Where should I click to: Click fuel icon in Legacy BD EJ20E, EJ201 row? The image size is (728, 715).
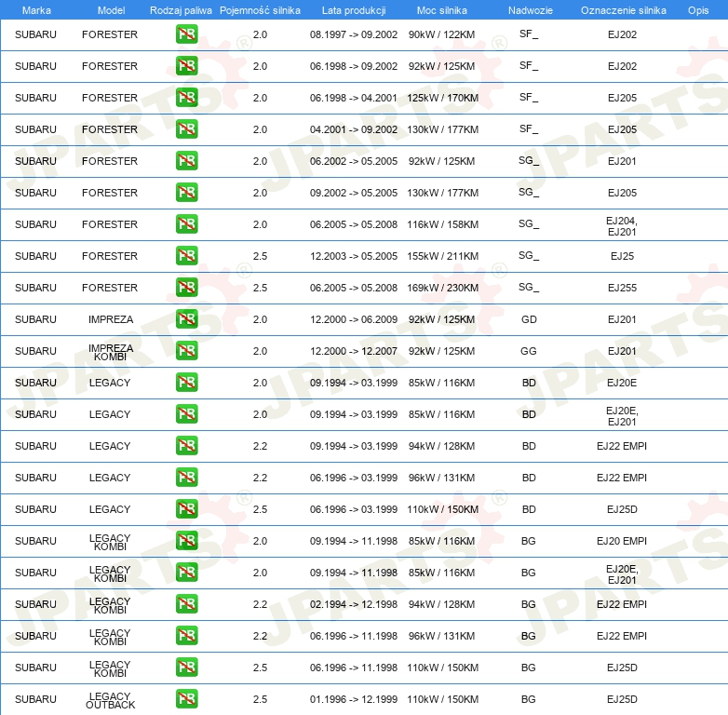186,414
